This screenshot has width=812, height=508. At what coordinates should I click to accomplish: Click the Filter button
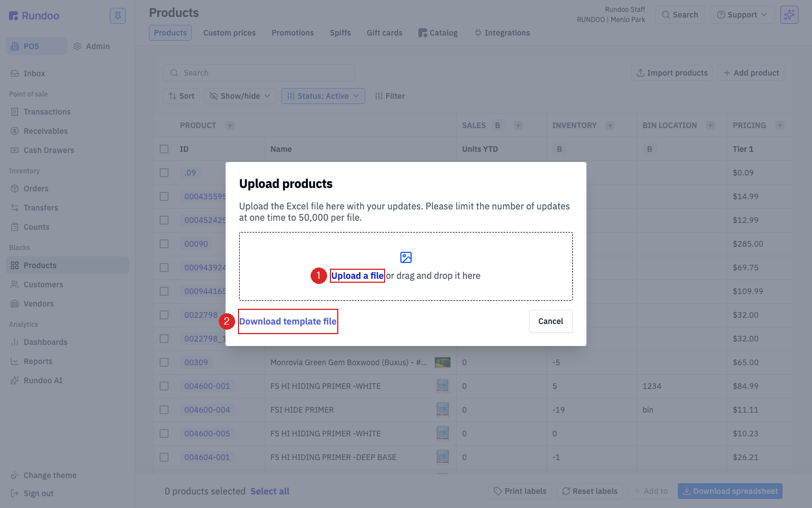click(390, 96)
